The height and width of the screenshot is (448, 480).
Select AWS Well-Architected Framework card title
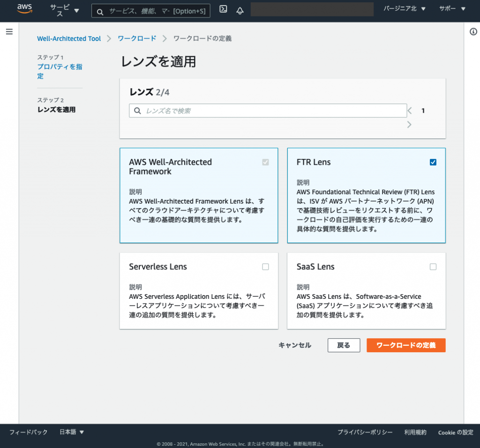[x=170, y=167]
